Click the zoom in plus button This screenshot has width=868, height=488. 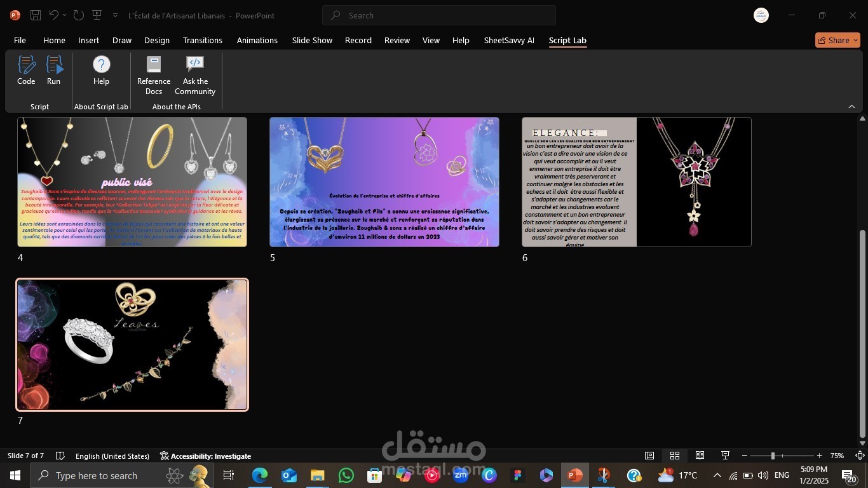(x=820, y=456)
